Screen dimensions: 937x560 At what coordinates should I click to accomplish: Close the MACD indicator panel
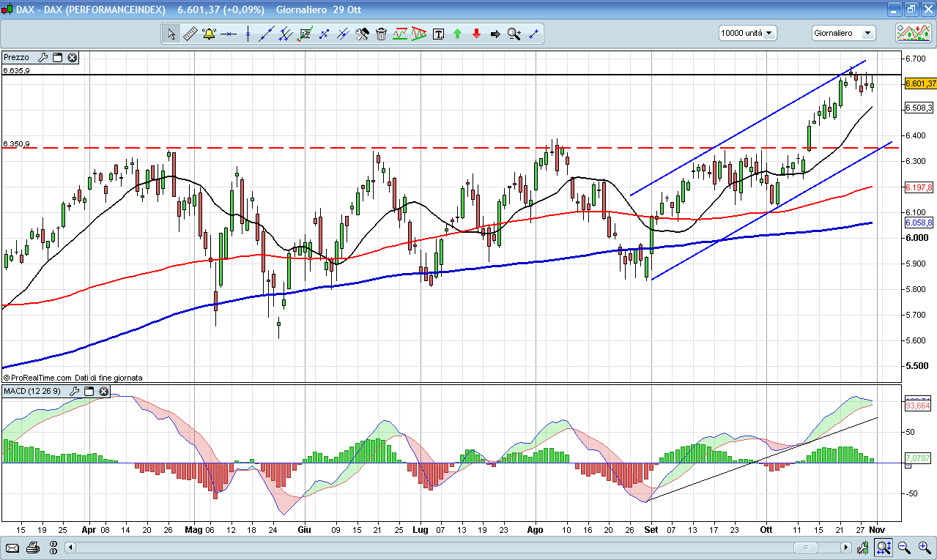(104, 392)
